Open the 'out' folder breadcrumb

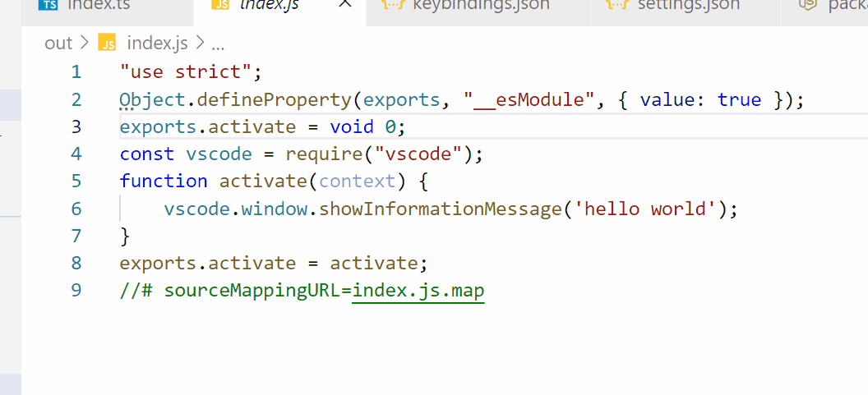(x=58, y=44)
